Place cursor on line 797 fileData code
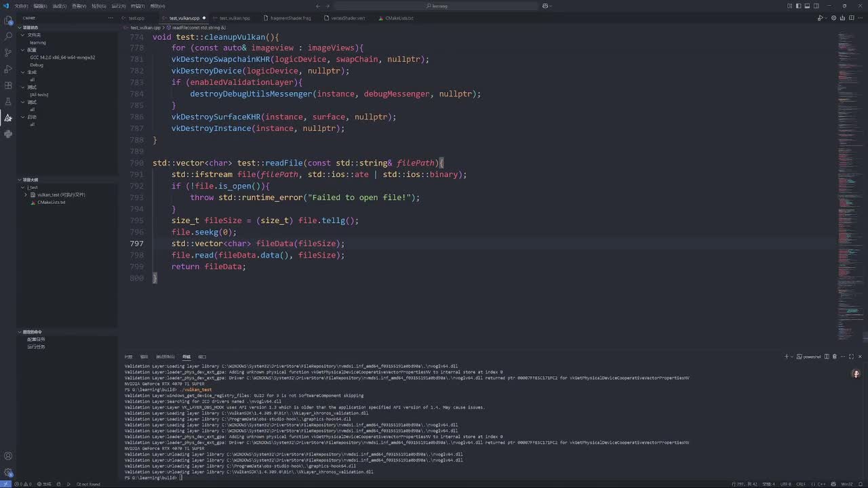 tap(300, 243)
